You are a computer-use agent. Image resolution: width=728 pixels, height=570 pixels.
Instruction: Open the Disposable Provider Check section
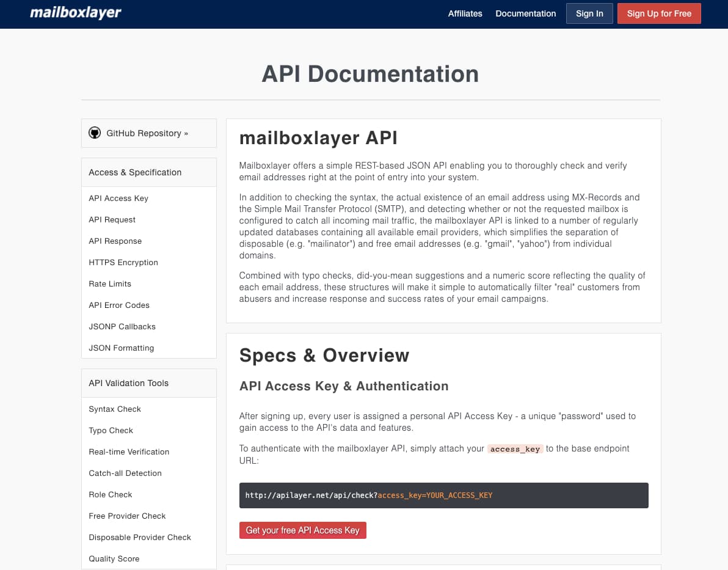(x=139, y=537)
